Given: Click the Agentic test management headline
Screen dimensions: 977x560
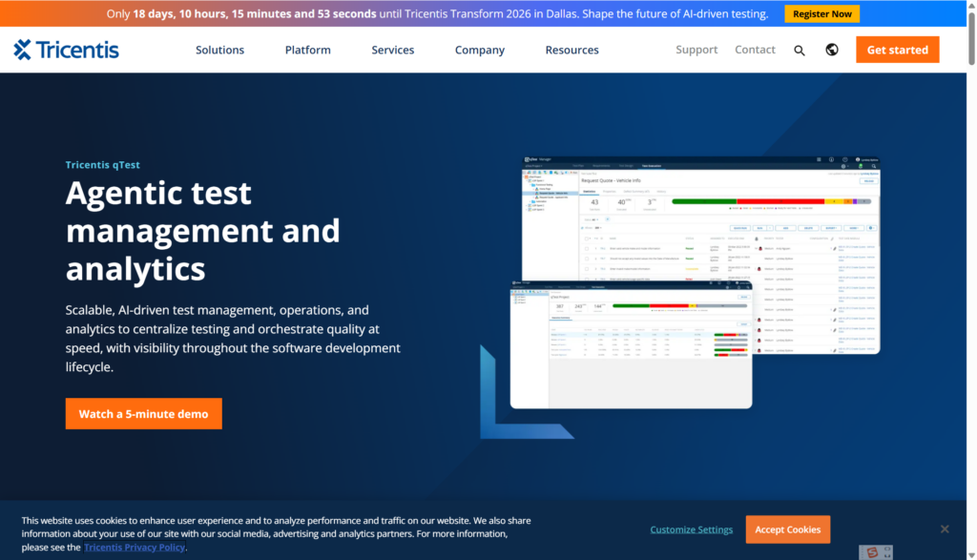Looking at the screenshot, I should pyautogui.click(x=203, y=231).
